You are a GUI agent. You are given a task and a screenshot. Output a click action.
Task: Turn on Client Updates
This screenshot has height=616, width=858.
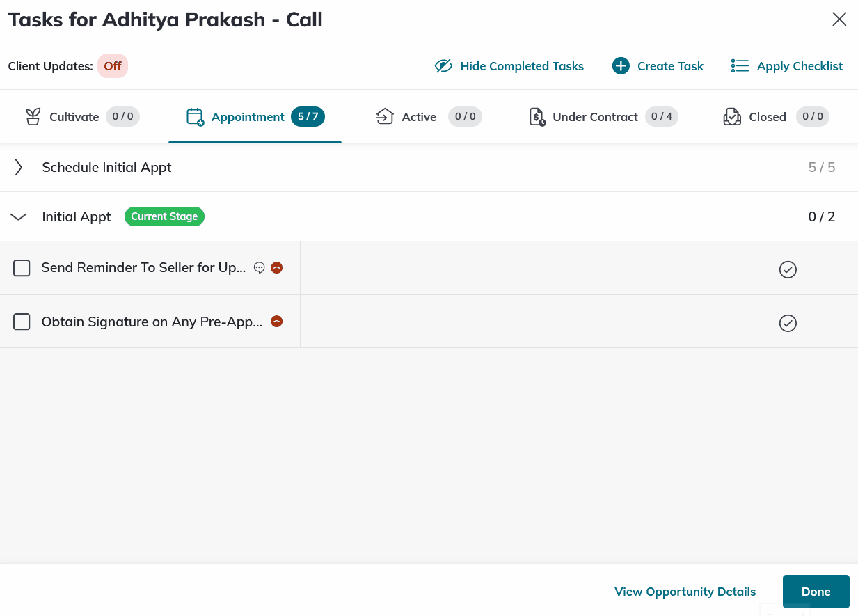112,65
